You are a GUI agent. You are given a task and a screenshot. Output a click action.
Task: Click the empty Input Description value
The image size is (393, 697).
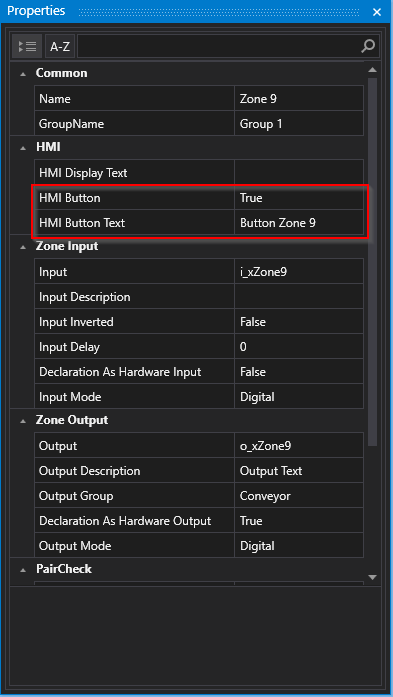[299, 296]
